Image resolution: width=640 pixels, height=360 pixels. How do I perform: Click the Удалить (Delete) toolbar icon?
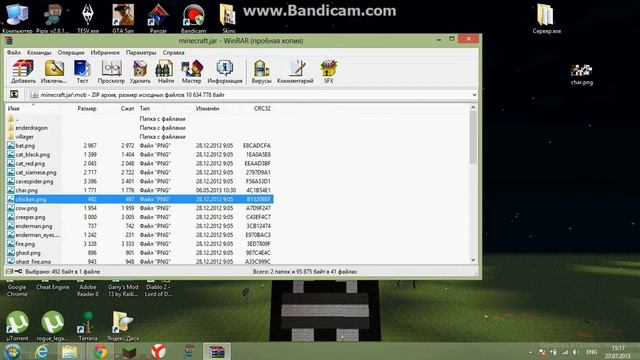(140, 71)
